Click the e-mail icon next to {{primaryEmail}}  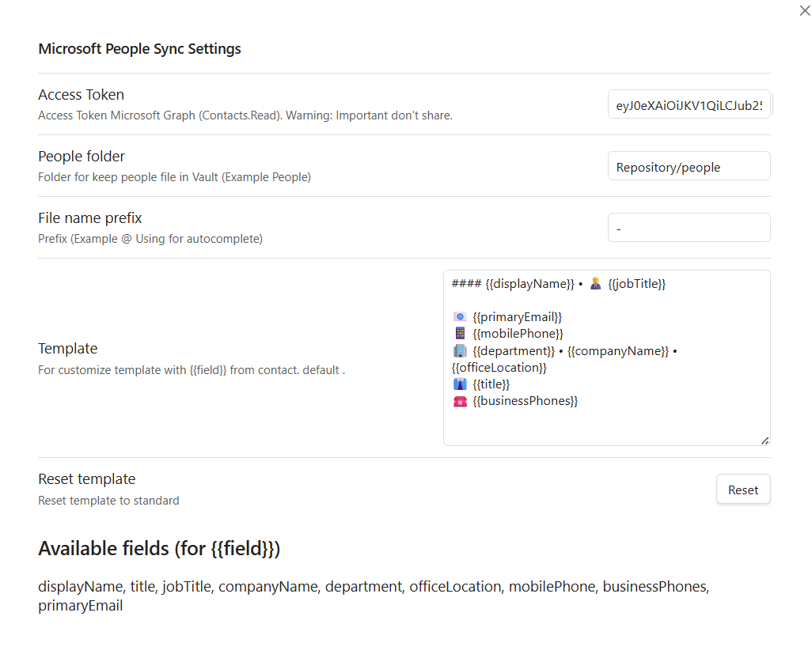pos(459,316)
